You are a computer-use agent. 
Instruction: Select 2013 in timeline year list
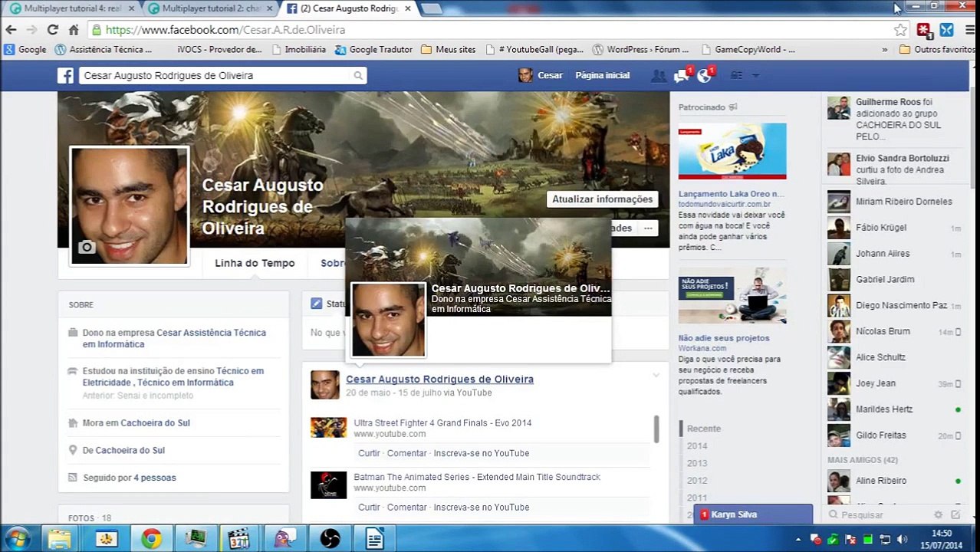697,463
